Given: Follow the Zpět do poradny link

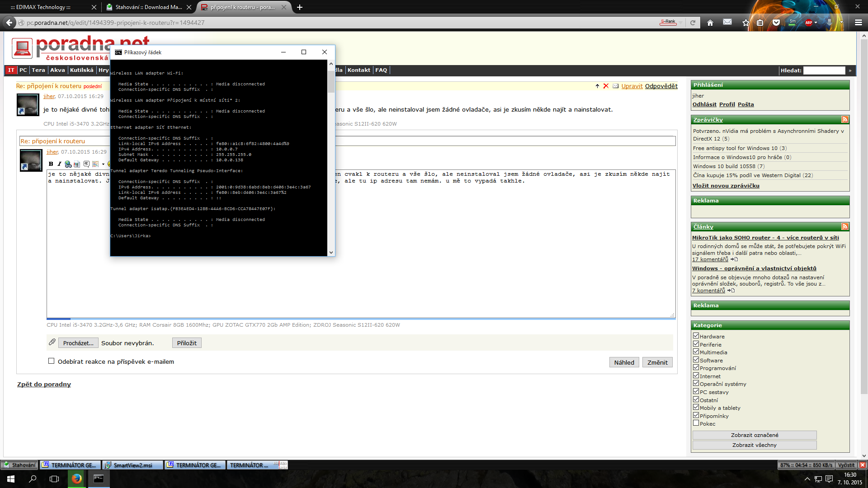Looking at the screenshot, I should 44,384.
